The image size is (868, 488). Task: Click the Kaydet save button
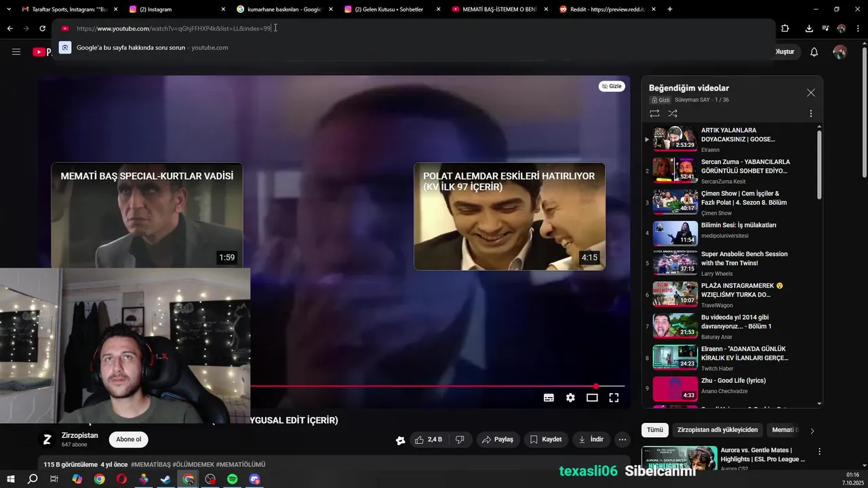pos(545,440)
